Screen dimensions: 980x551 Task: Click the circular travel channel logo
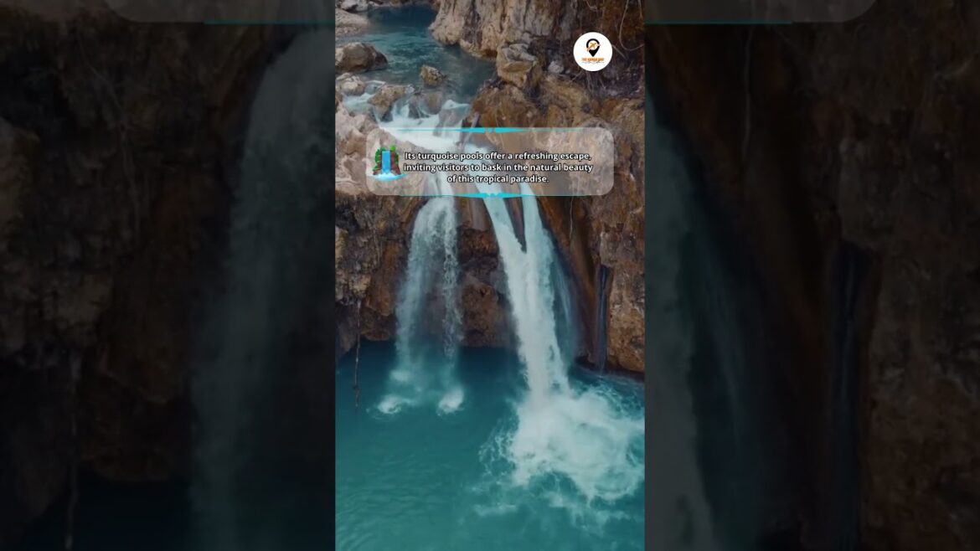592,52
